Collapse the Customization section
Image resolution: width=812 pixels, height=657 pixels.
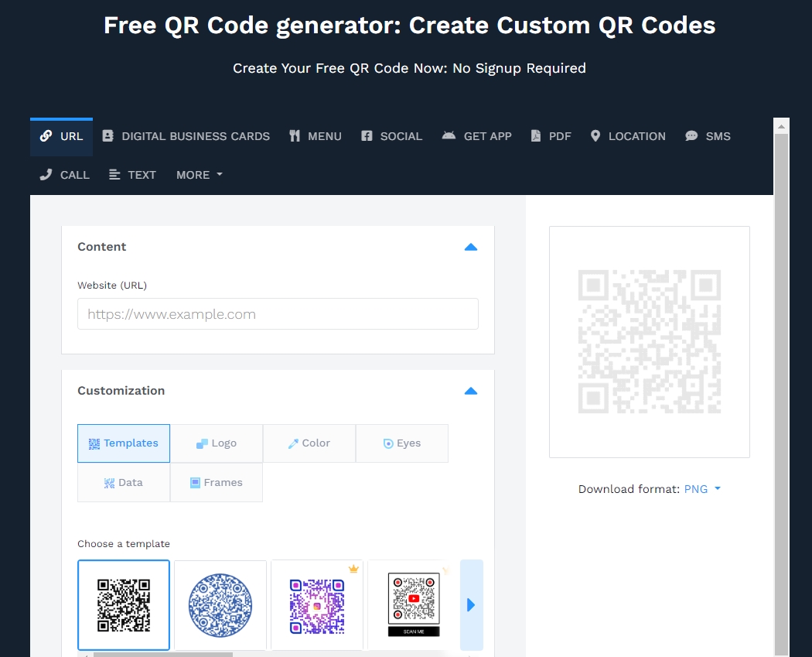pyautogui.click(x=471, y=392)
